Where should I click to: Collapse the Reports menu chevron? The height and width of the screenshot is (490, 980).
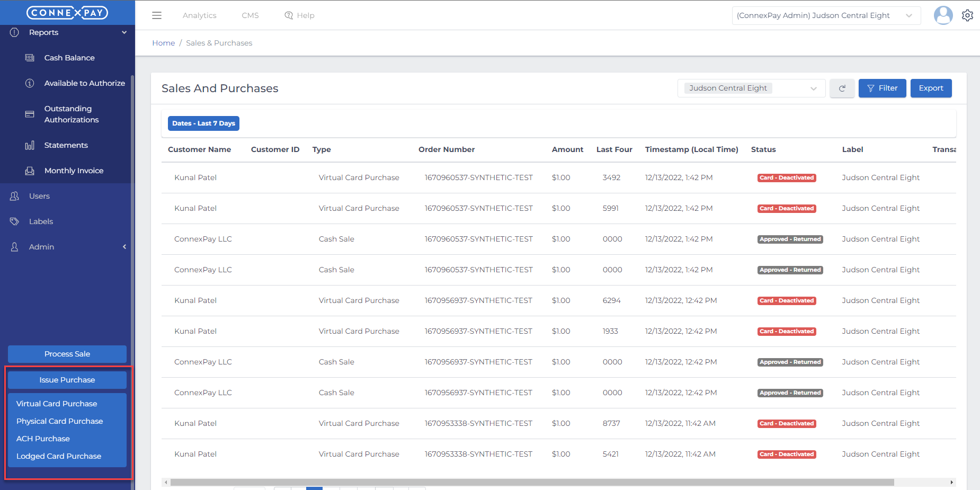coord(124,32)
